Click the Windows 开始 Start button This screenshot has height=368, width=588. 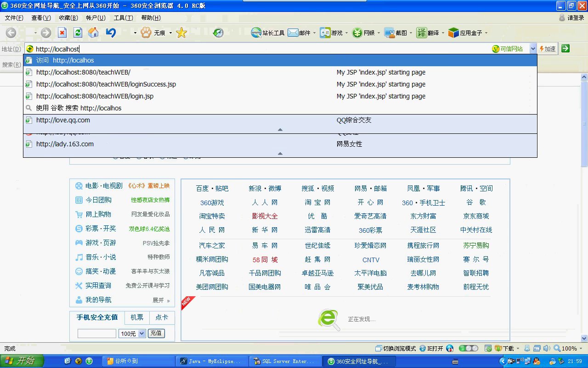[22, 361]
